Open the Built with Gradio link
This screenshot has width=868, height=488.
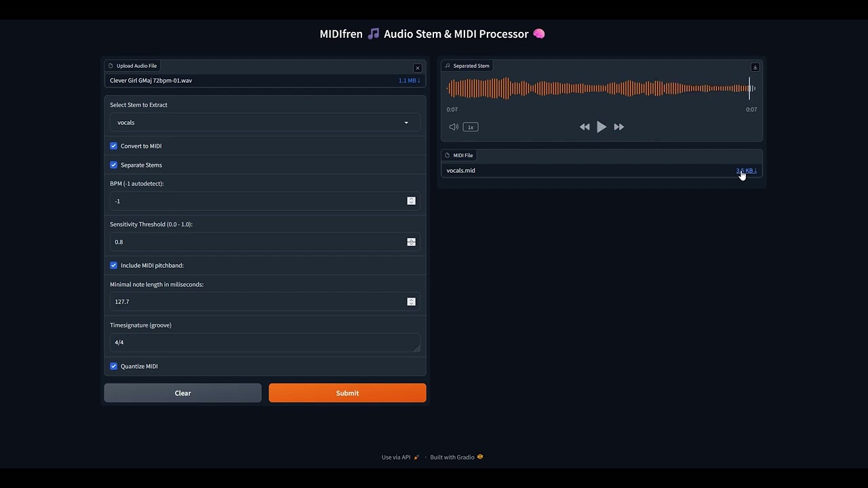point(457,457)
